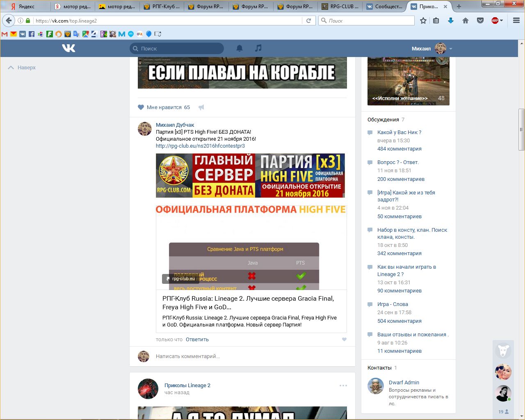Like Михаил Дубчак's comment heart icon
Screen dimensions: 525x420
tap(344, 340)
